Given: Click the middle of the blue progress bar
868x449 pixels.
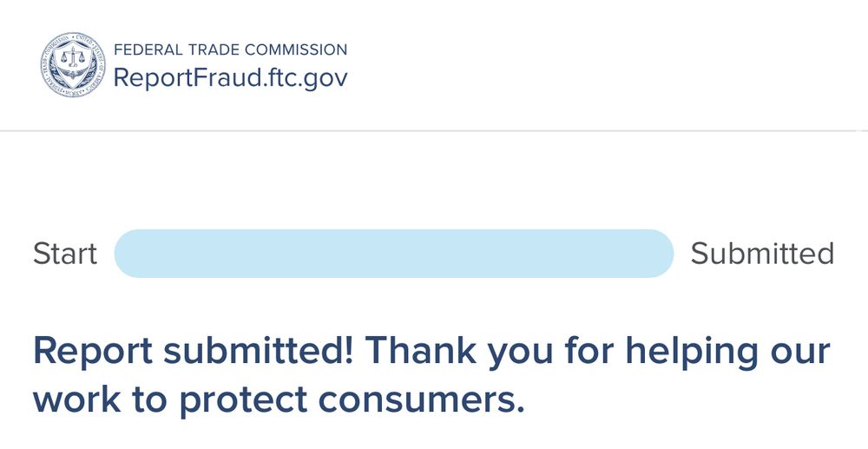Looking at the screenshot, I should [394, 254].
